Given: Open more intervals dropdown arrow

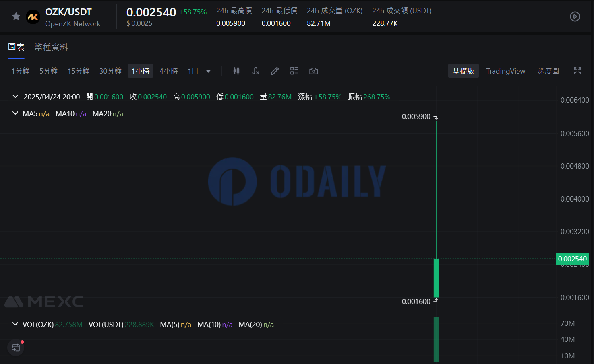Looking at the screenshot, I should click(208, 71).
